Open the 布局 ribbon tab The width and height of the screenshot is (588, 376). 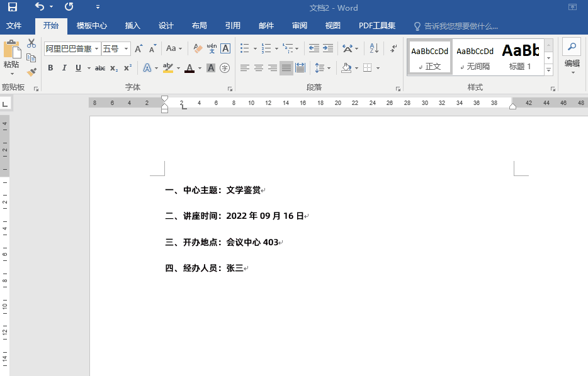(199, 26)
